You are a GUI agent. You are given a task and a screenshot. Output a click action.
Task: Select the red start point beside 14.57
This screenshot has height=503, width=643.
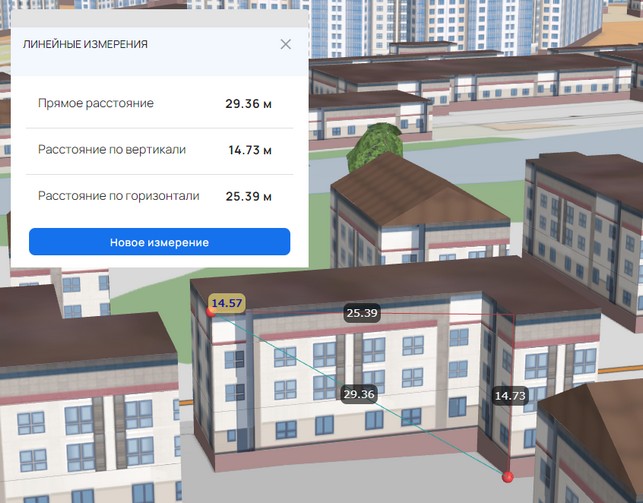[x=210, y=312]
